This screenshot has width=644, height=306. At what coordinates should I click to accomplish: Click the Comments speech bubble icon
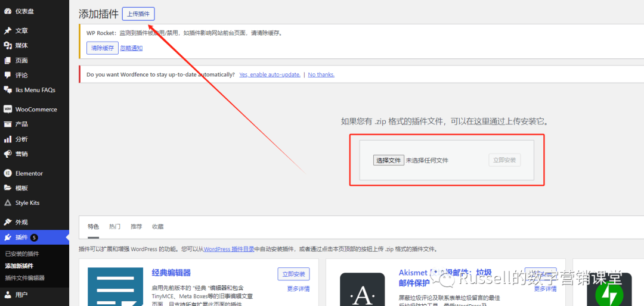pyautogui.click(x=7, y=75)
